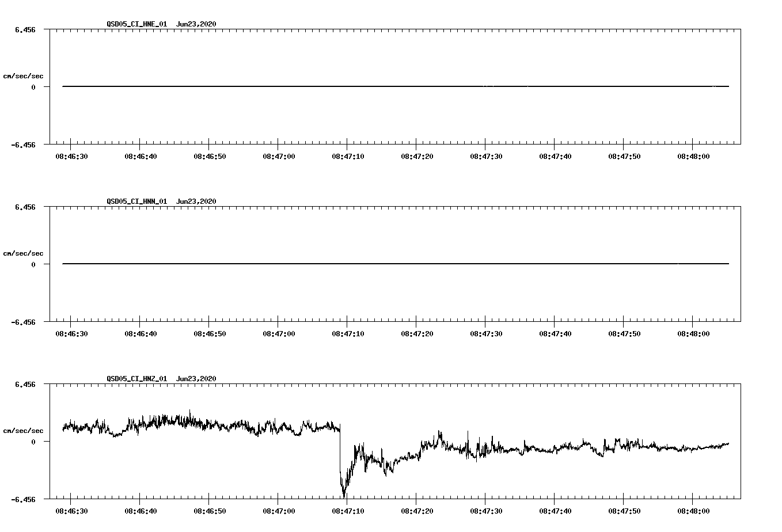This screenshot has width=782, height=532.
Task: Click the 08:46:50 time label under HNE plot
Action: click(x=210, y=157)
